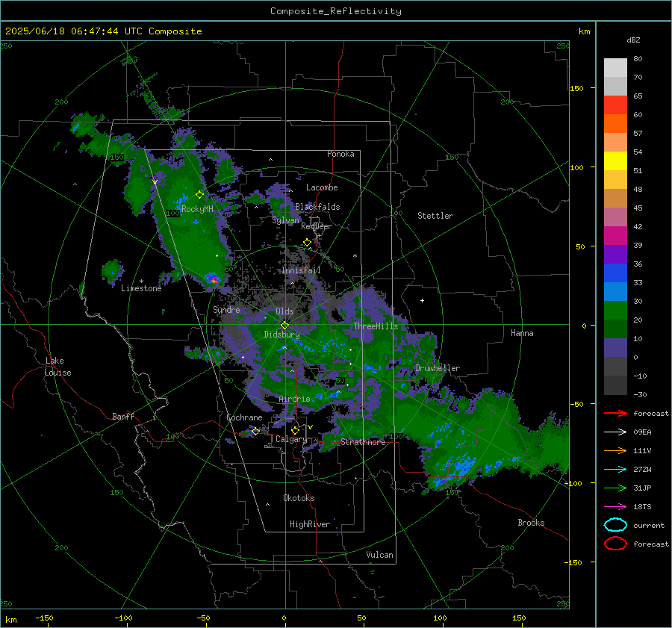Click the magenta 18TS arrow icon
672x628 pixels.
615,507
